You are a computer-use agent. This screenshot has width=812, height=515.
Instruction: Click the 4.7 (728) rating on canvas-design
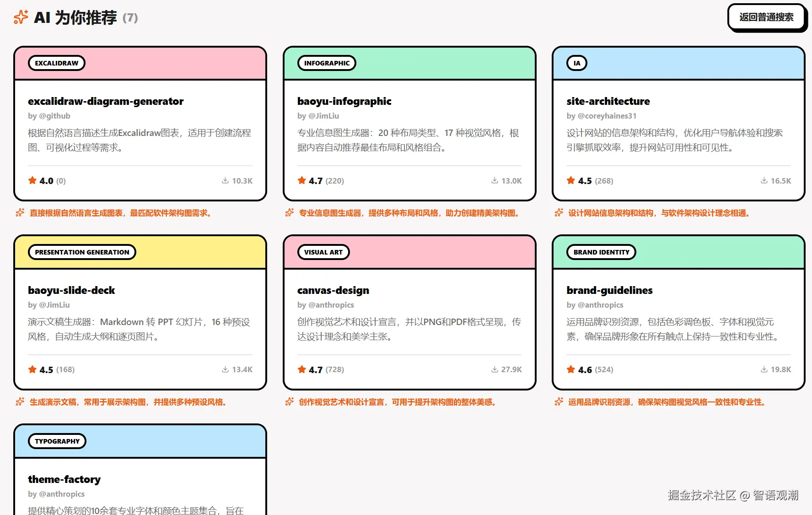(321, 370)
